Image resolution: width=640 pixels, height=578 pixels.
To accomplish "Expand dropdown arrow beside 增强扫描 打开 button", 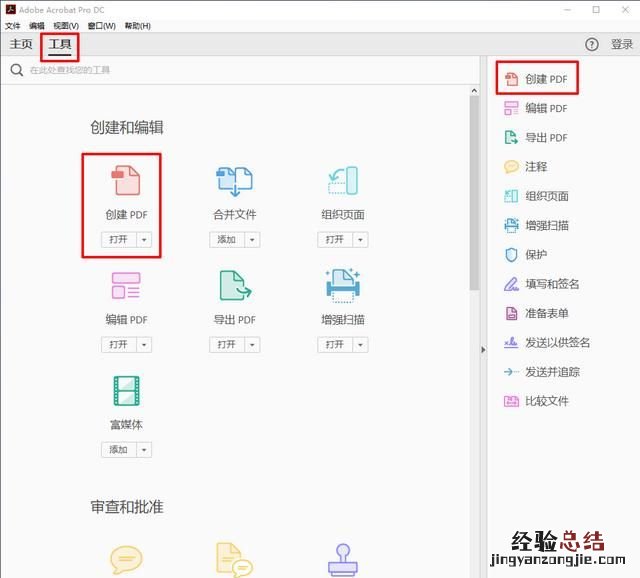I will point(360,345).
